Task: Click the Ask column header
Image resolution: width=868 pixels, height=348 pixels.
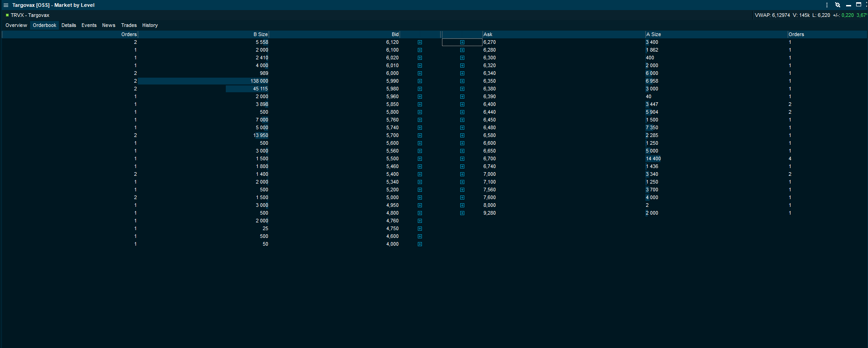Action: coord(488,34)
